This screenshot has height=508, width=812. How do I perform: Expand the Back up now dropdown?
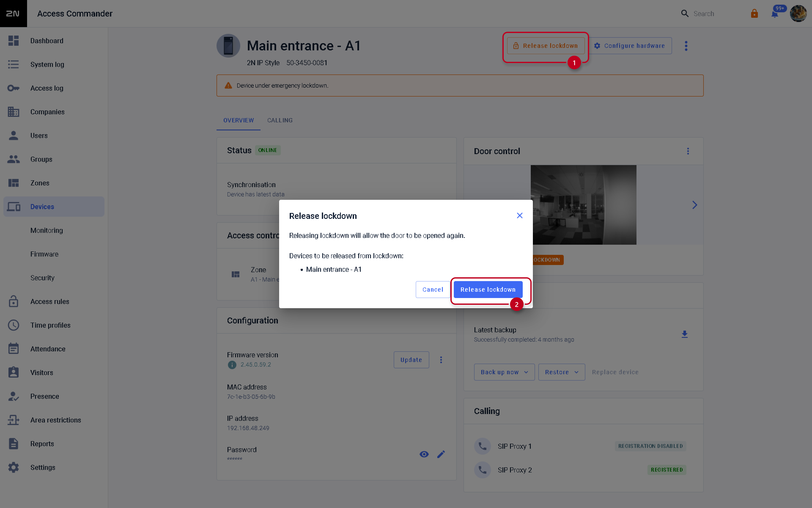coord(504,372)
